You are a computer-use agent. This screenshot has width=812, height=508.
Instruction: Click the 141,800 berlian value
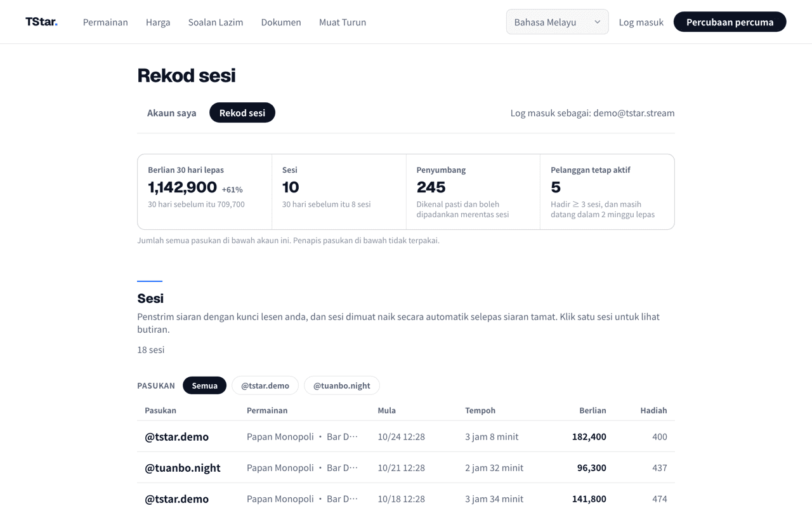coord(589,499)
